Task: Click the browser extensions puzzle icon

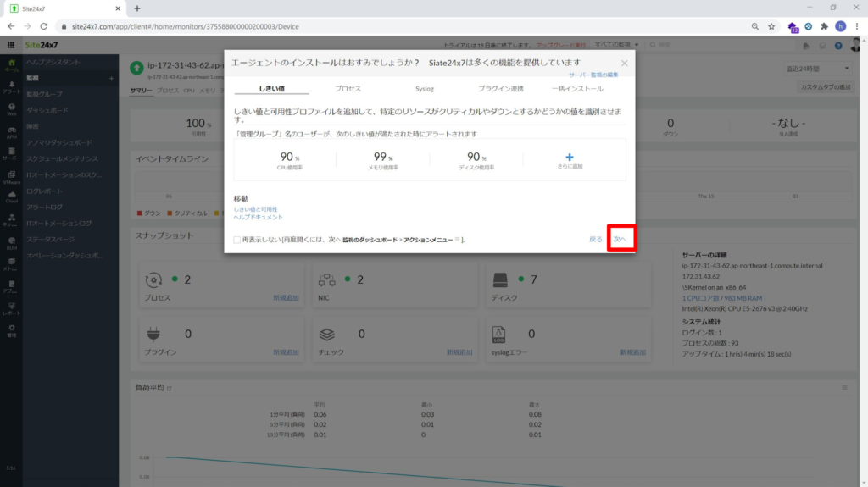Action: pos(824,26)
